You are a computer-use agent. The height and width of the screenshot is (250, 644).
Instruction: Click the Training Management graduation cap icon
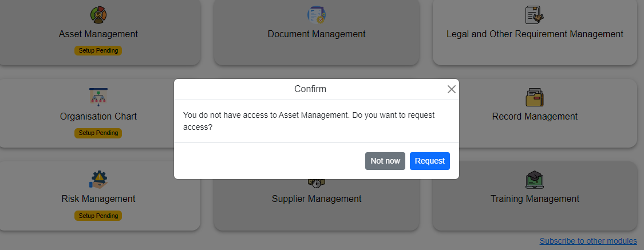pos(535,180)
